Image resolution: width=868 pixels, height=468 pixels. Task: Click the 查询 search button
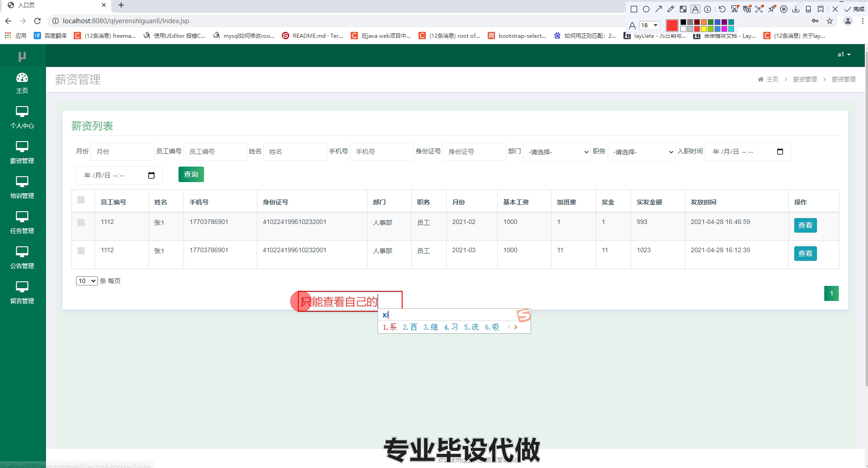[x=191, y=174]
